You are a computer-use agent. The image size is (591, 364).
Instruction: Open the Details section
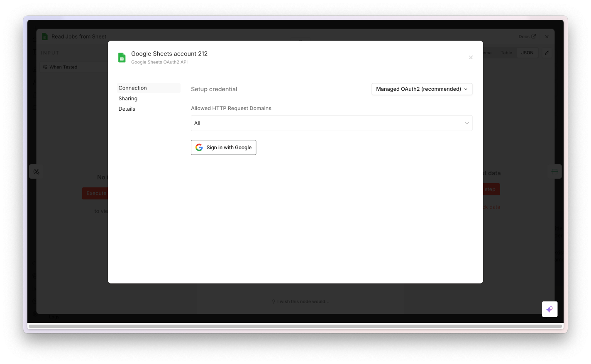[127, 109]
